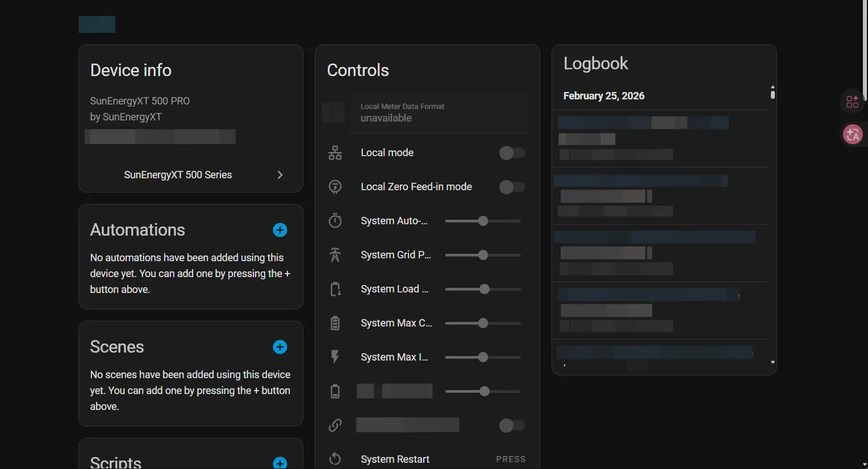Click the System Grid transmission tower icon
868x469 pixels.
(x=335, y=255)
